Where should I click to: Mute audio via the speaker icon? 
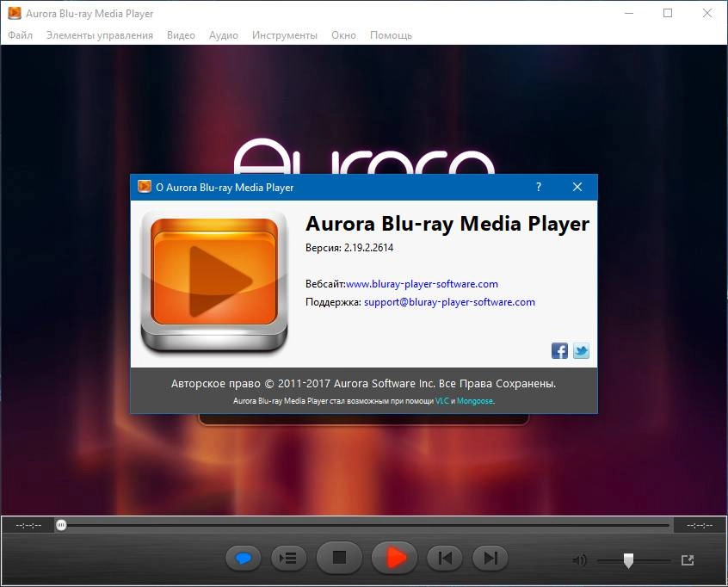[579, 560]
